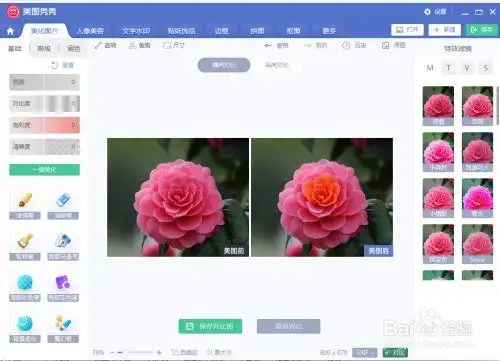Switch to vertical comparison mode
The height and width of the screenshot is (361, 500).
coord(277,65)
